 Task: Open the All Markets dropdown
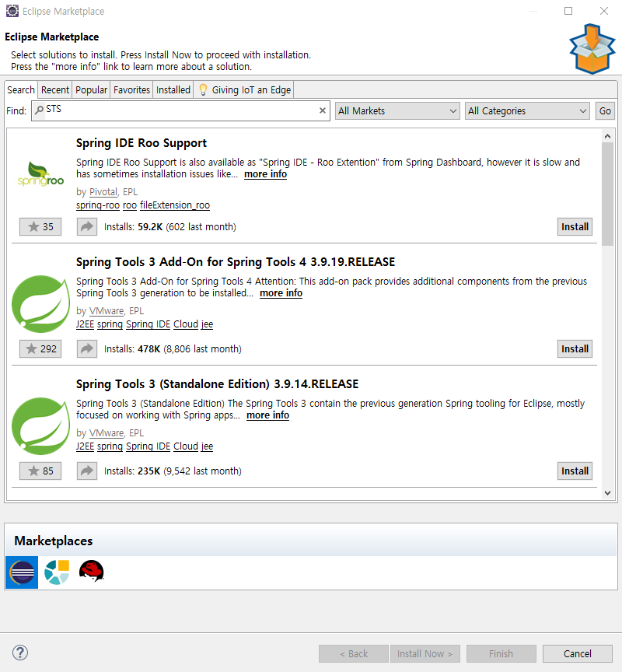pos(397,111)
